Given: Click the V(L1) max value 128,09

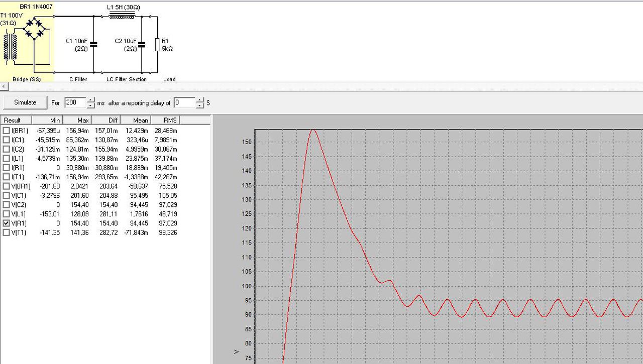Looking at the screenshot, I should [x=80, y=214].
